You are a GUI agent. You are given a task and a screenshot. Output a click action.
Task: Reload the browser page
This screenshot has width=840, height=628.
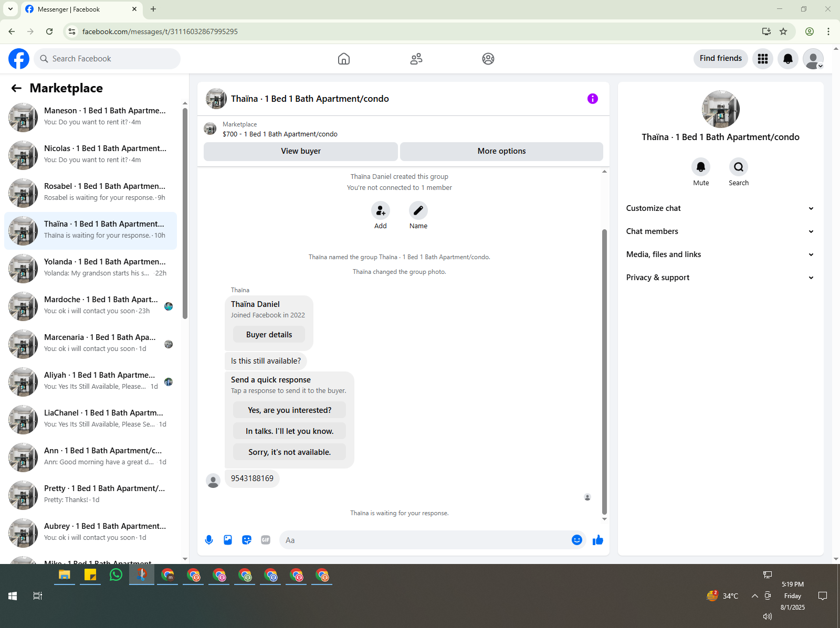[x=49, y=31]
